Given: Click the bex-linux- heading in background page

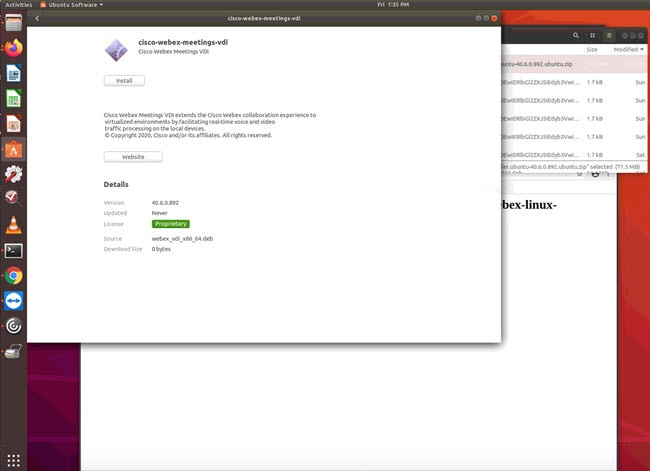Looking at the screenshot, I should click(x=529, y=205).
